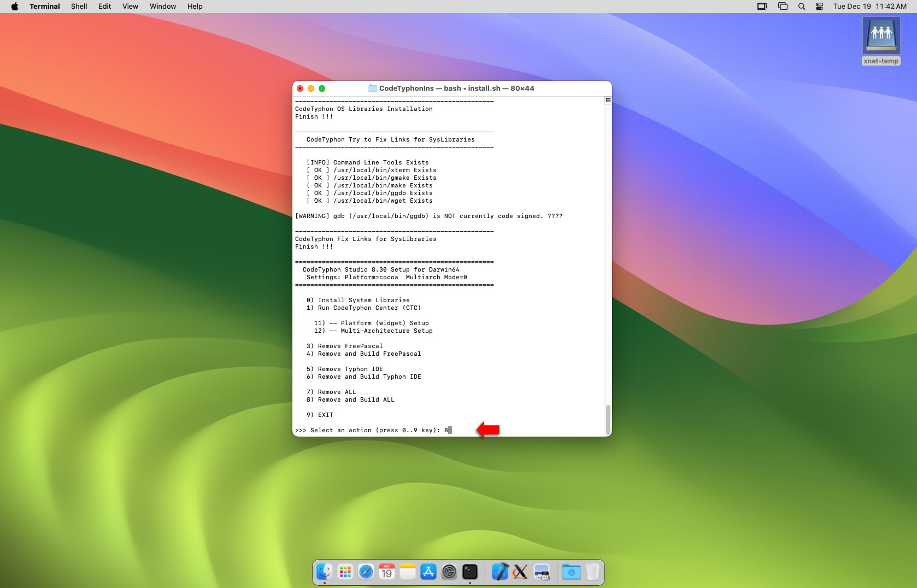Click the "1) Run CodeTyphon Center (CTC)" line
The image size is (917, 588).
coord(363,308)
